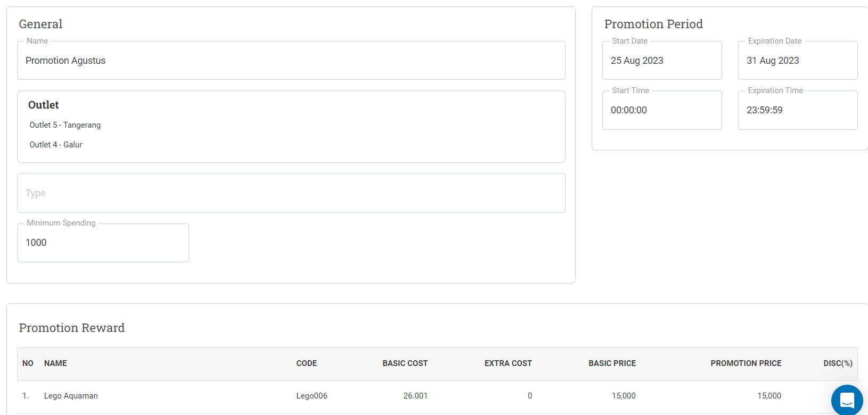Sort by the NAME column header

[55, 363]
